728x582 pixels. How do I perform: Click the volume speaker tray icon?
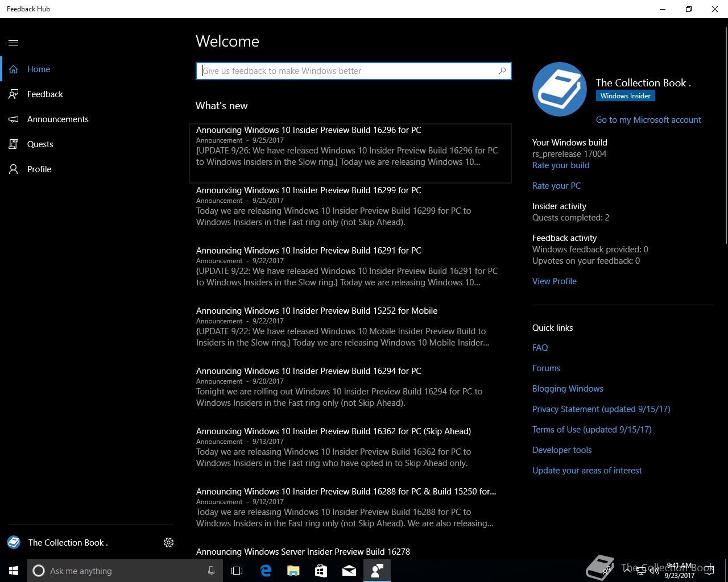click(655, 571)
